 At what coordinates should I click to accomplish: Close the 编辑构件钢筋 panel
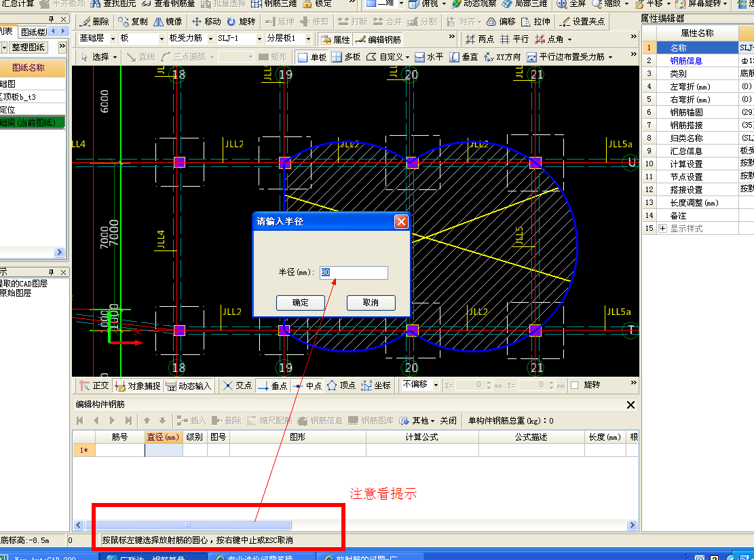coord(631,405)
